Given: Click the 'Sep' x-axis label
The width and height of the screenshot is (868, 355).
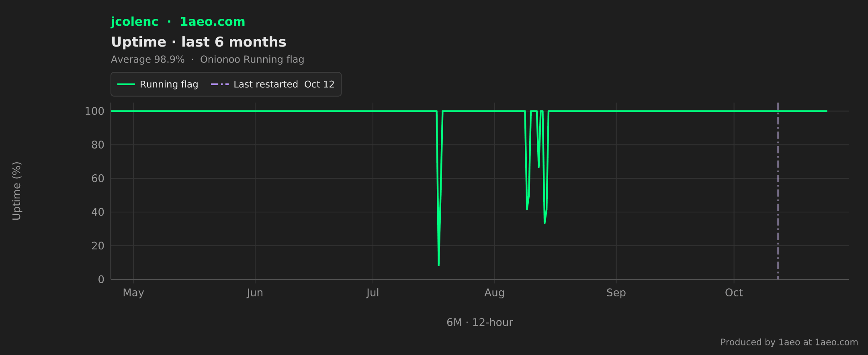Looking at the screenshot, I should [616, 293].
